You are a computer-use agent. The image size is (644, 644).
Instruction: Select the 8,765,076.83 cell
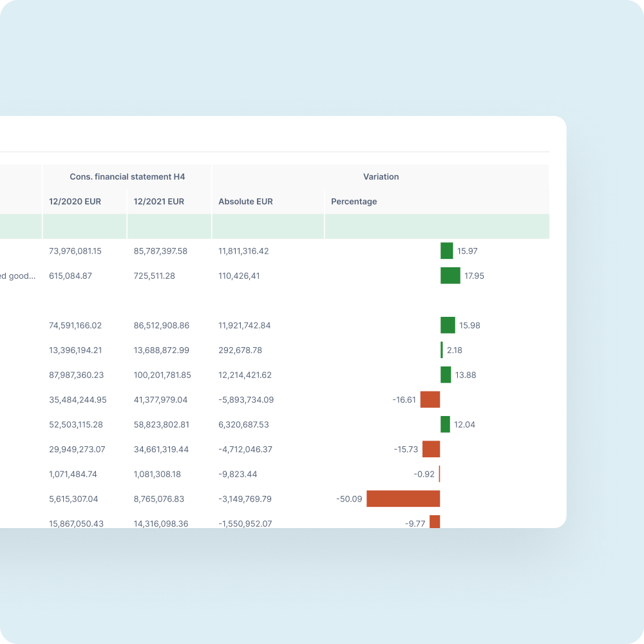tap(159, 499)
